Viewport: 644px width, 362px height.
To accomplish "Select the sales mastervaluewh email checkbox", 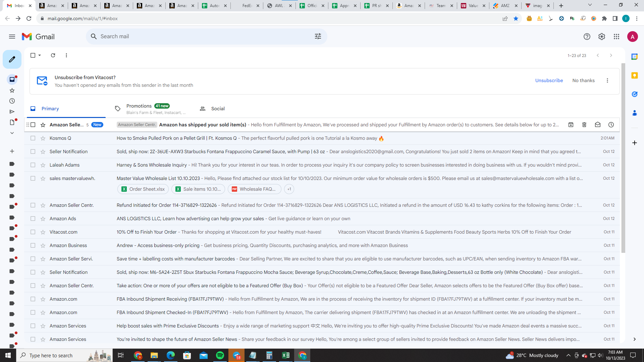I will coord(33,178).
